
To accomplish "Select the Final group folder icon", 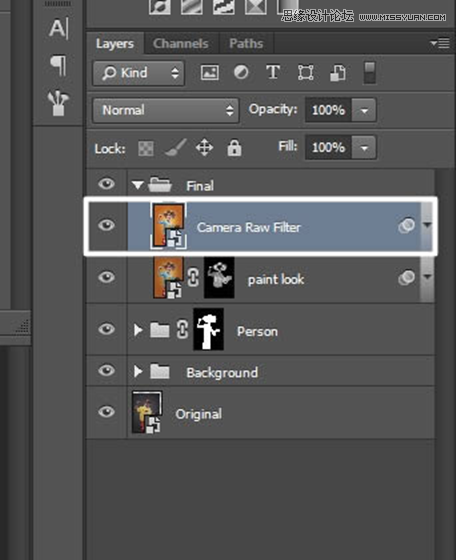I will tap(160, 185).
